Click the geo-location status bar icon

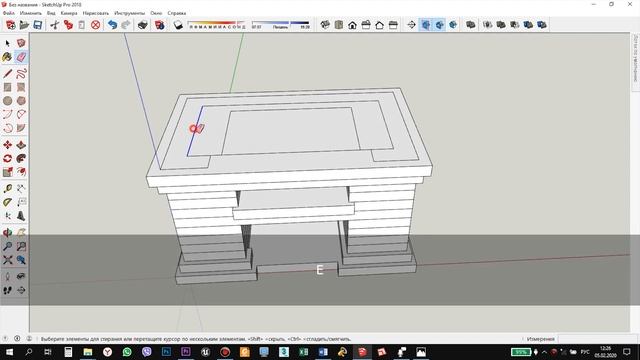[x=6, y=338]
